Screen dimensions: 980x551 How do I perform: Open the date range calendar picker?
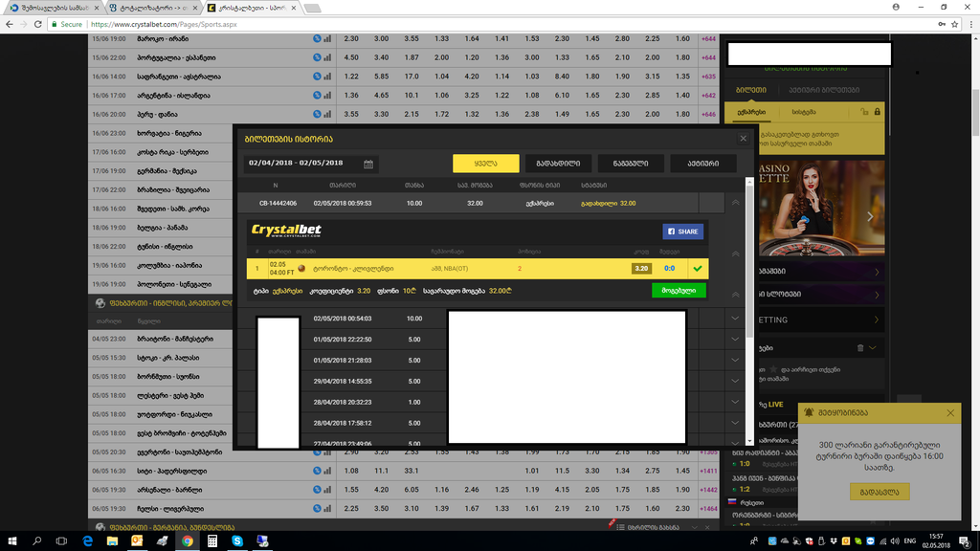pos(368,164)
